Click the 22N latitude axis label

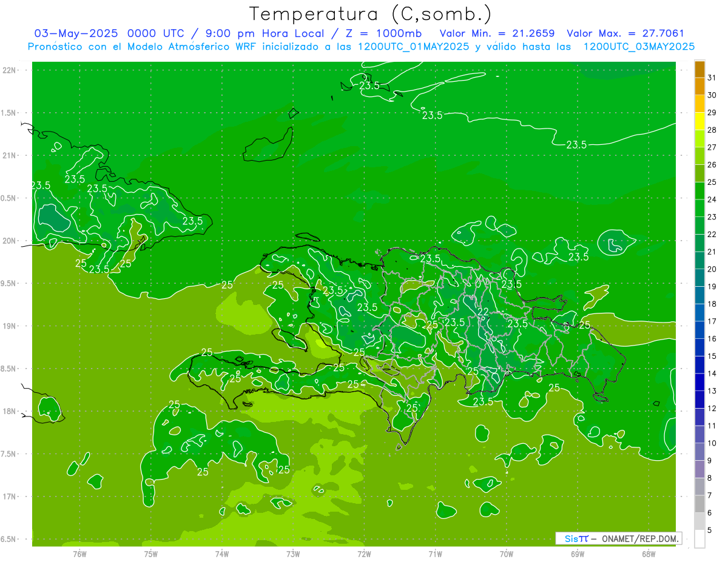(9, 70)
